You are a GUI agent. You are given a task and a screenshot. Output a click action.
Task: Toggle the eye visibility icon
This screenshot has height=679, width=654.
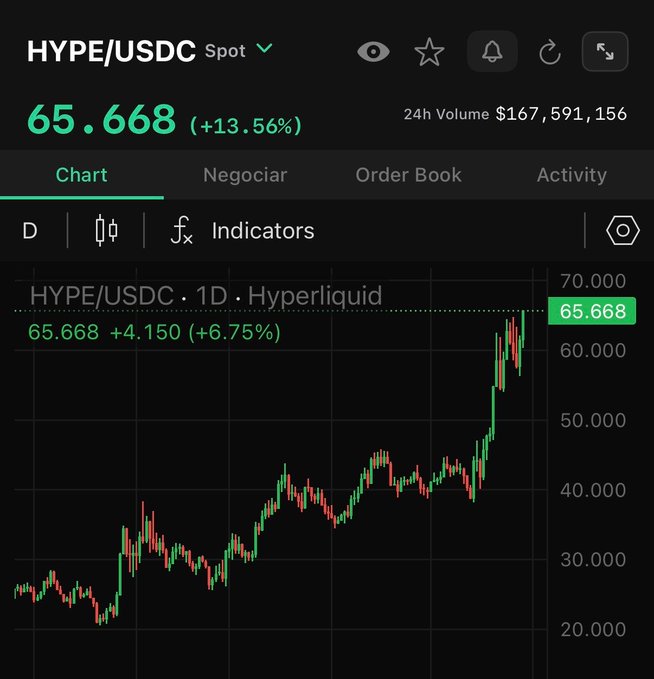(x=373, y=52)
